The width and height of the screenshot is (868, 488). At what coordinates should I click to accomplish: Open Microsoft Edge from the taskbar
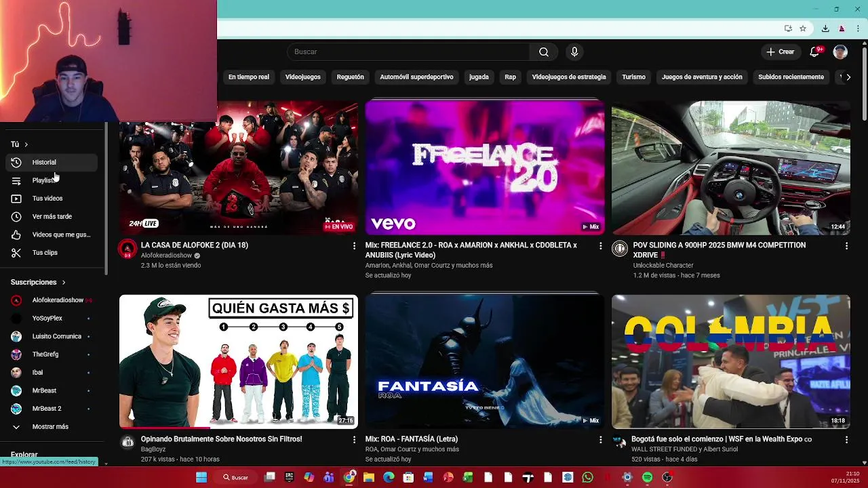click(x=389, y=478)
